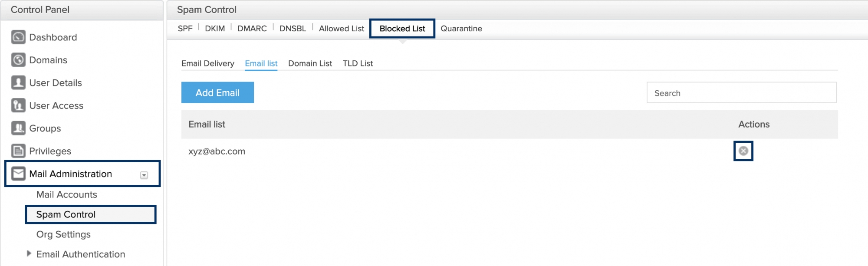Expand the Email Authentication tree item

[29, 254]
